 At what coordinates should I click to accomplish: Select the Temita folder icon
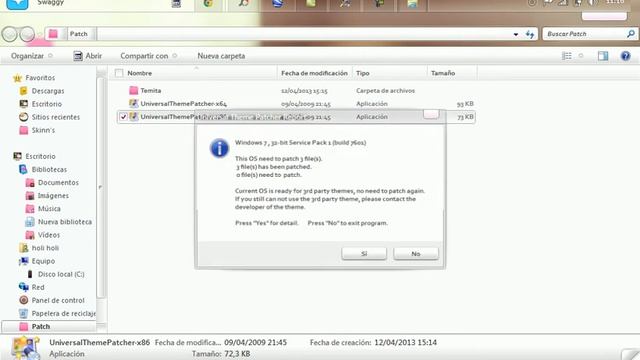pos(133,90)
